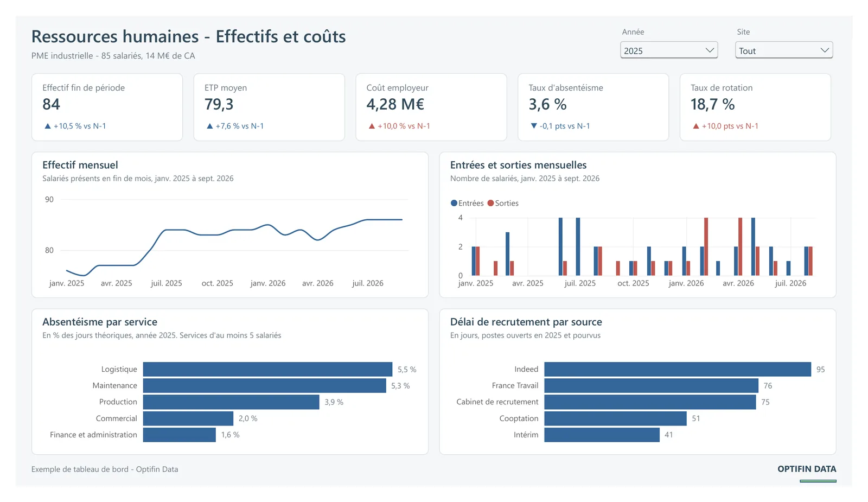Click the Intérim bar labeled 41
The width and height of the screenshot is (868, 502).
[602, 435]
